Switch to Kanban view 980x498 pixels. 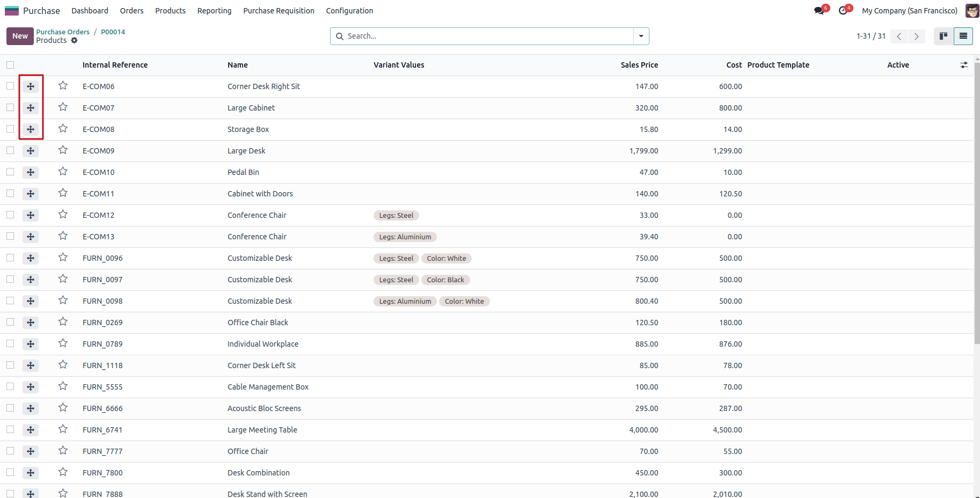click(x=943, y=36)
